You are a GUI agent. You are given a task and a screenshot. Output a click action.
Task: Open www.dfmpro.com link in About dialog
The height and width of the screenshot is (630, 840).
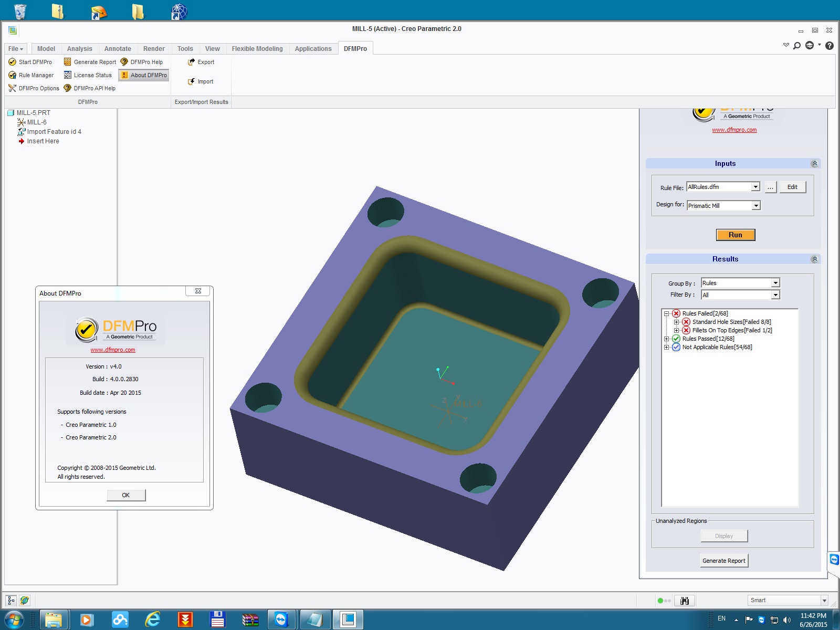point(113,350)
